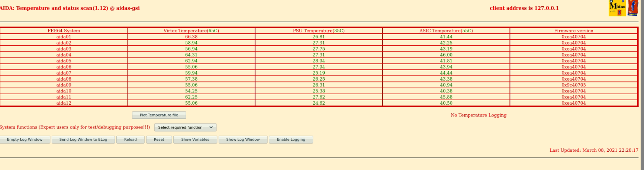The width and height of the screenshot is (644, 170).
Task: Click the aida02 row label
Action: coord(64,43)
